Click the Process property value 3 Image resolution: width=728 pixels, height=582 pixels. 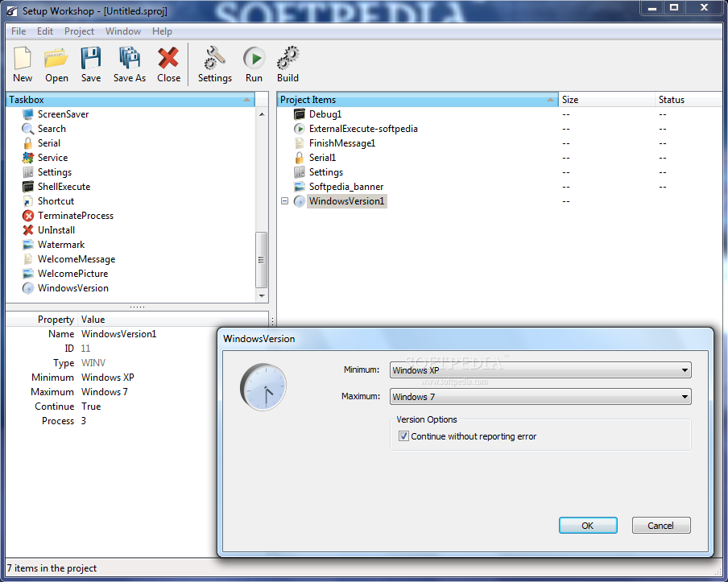tap(84, 421)
